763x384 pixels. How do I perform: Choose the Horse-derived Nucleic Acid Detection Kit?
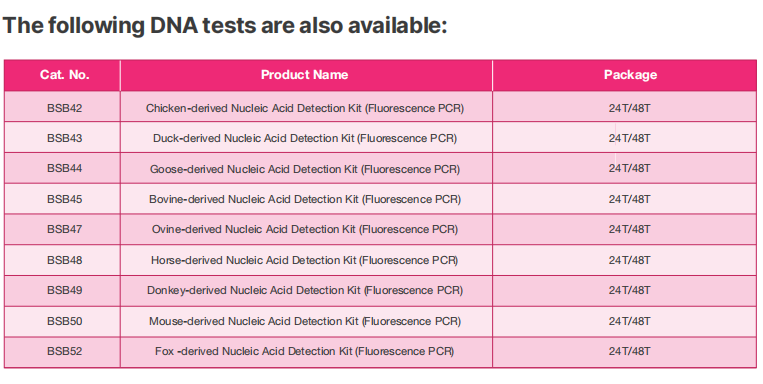point(305,260)
